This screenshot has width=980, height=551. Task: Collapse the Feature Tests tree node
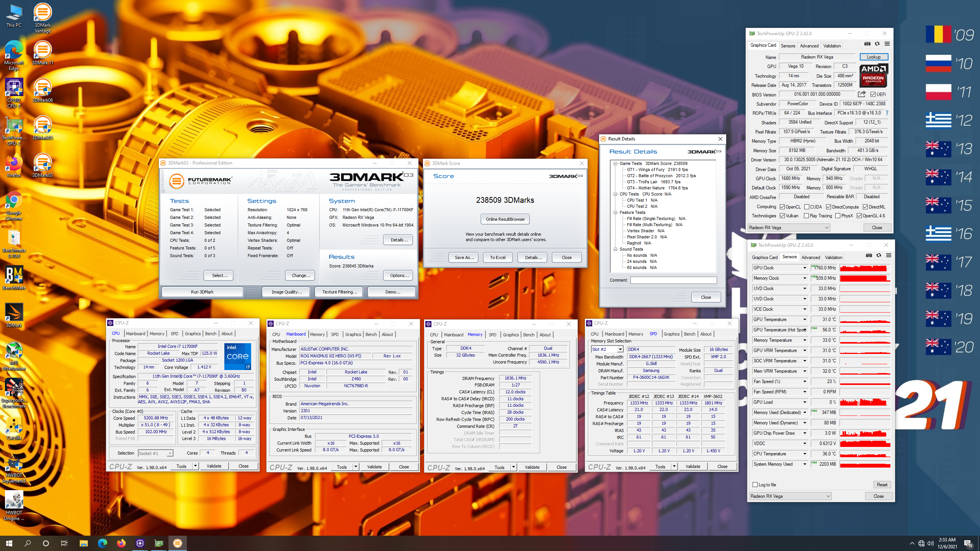pyautogui.click(x=616, y=212)
